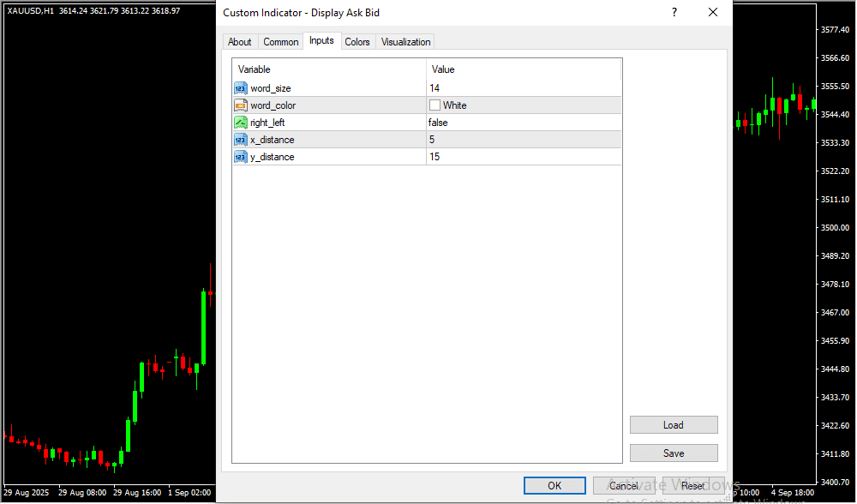Click the right_left boolean type icon
The width and height of the screenshot is (857, 504).
[x=241, y=123]
